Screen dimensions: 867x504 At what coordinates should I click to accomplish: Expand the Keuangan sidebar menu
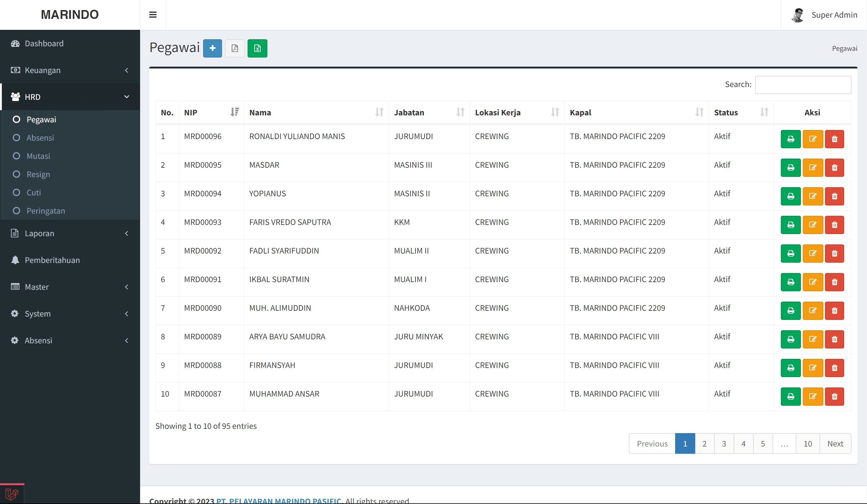point(70,70)
